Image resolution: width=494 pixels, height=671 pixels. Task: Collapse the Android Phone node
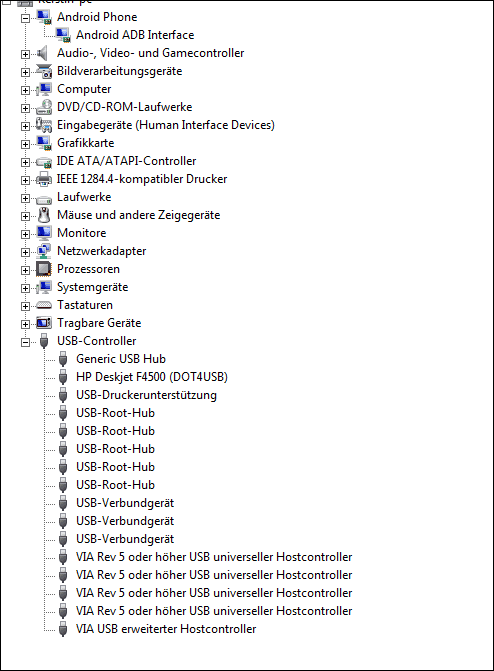pos(25,18)
